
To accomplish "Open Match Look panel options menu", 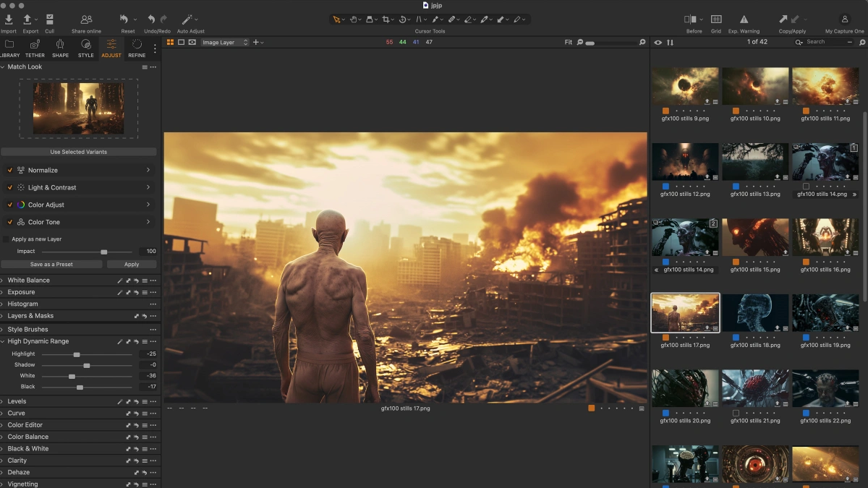I will [153, 67].
